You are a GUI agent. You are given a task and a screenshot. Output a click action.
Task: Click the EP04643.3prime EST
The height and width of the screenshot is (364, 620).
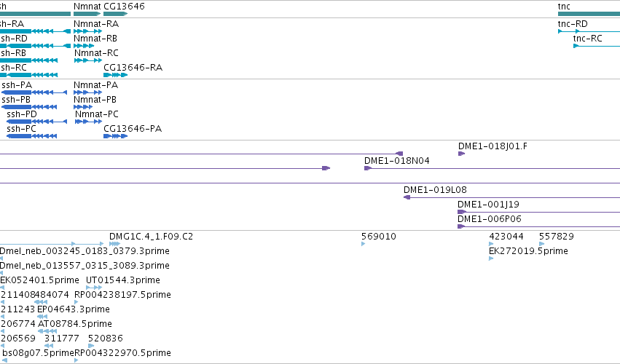coord(42,317)
